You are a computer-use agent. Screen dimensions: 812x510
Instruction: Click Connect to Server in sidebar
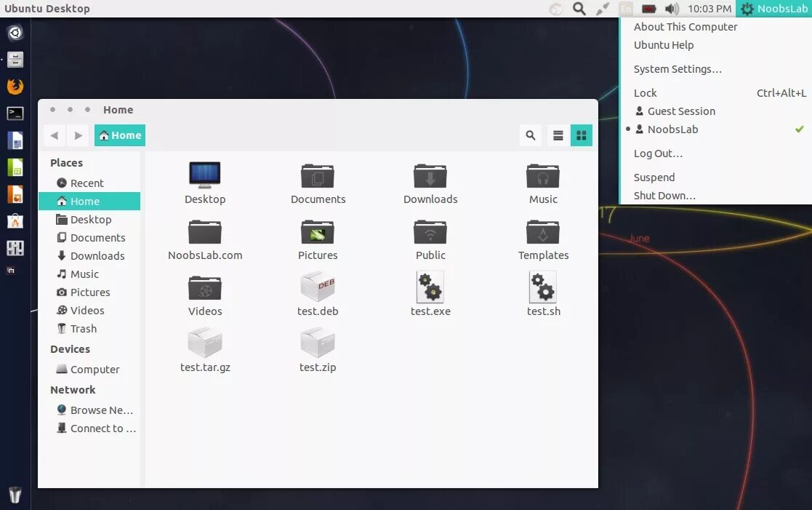click(x=89, y=428)
